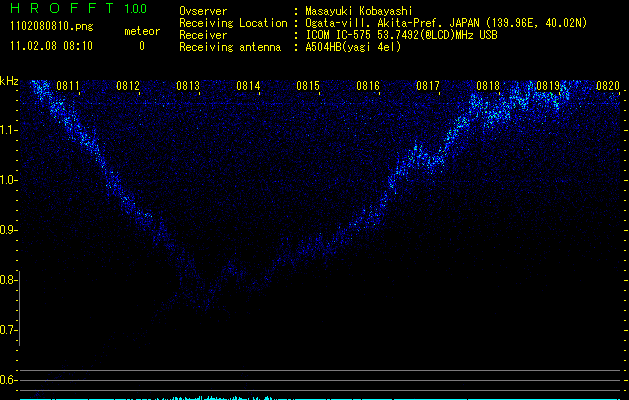Screen dimensions: 629x400
Task: Click the HROFFT title text
Action: pos(62,8)
